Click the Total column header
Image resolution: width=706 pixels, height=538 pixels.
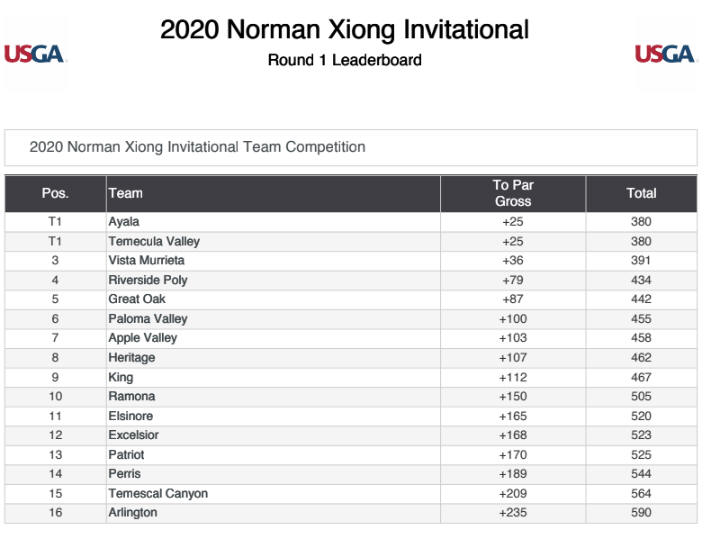(x=641, y=193)
